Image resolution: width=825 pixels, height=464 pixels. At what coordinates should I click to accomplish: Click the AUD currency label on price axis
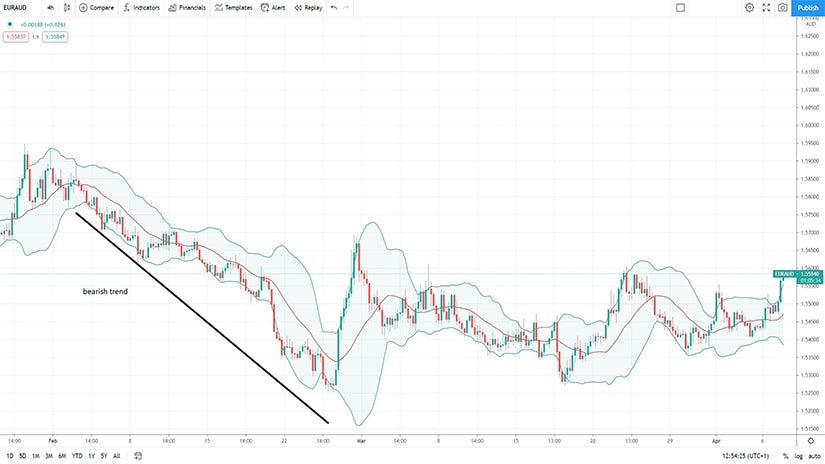coord(811,24)
